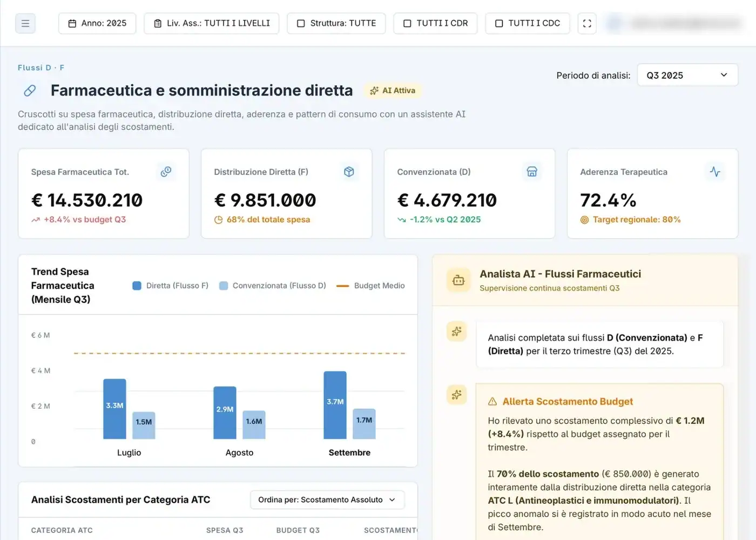
Task: Sort by BUDGET Q3 column header
Action: click(x=298, y=530)
